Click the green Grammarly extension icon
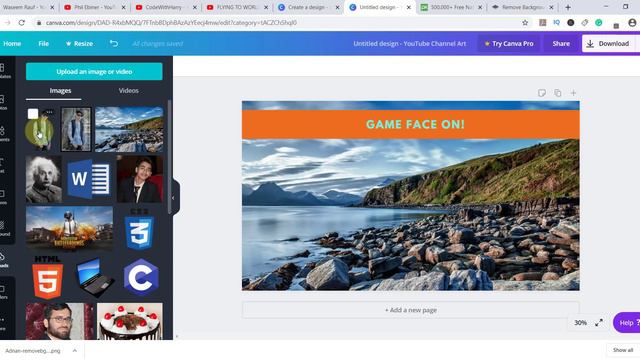640x360 pixels. (598, 23)
